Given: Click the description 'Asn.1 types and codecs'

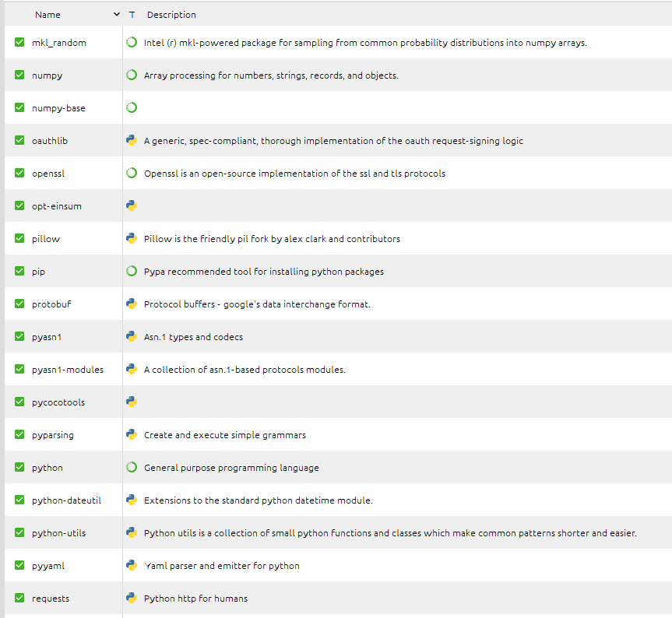Looking at the screenshot, I should (193, 337).
